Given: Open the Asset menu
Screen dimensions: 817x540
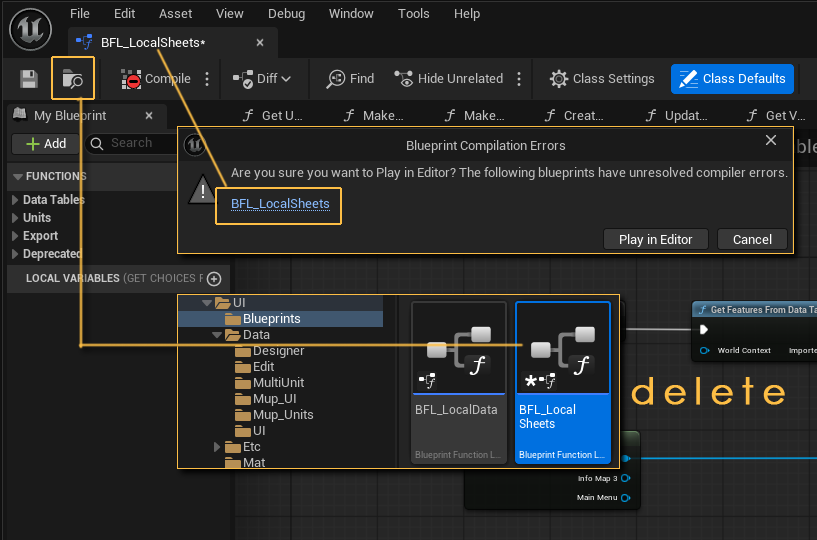Looking at the screenshot, I should [x=175, y=14].
